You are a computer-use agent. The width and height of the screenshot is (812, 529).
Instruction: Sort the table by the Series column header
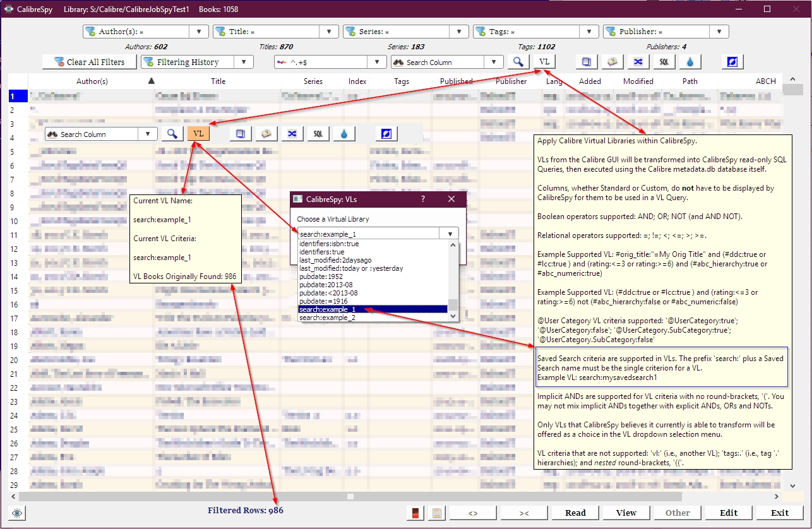pyautogui.click(x=313, y=81)
